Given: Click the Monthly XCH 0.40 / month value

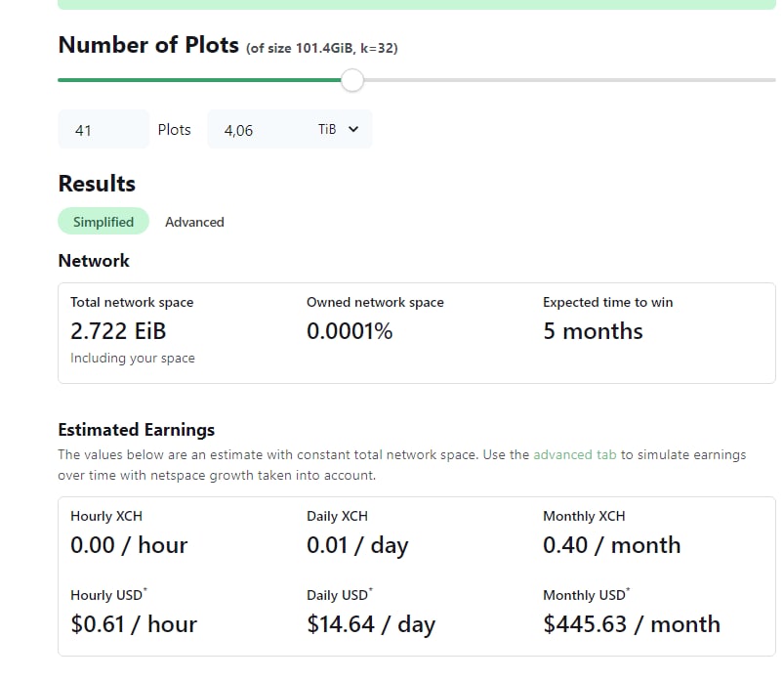Looking at the screenshot, I should click(612, 545).
